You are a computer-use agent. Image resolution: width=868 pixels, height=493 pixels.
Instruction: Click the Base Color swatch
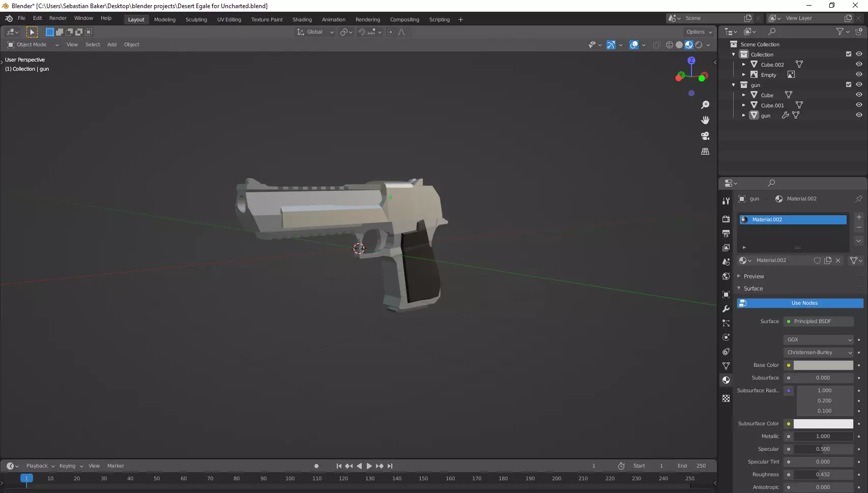[823, 365]
